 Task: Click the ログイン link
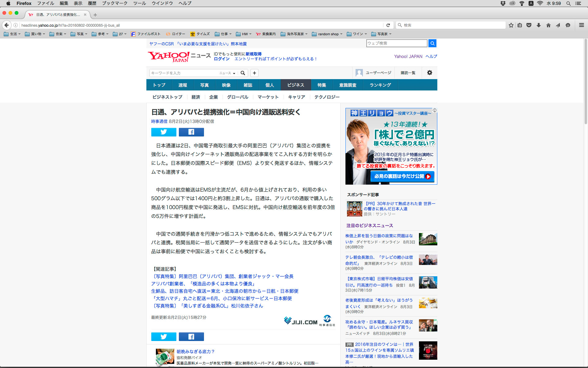pyautogui.click(x=221, y=59)
